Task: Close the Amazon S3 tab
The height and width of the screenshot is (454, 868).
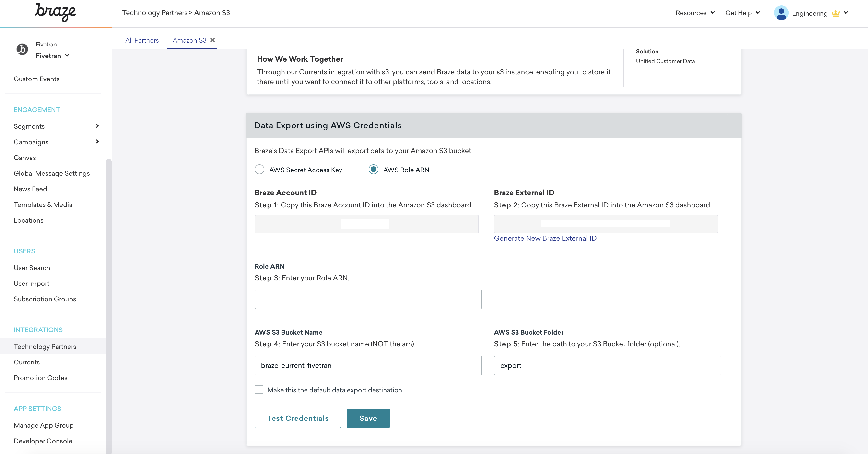Action: click(x=213, y=40)
